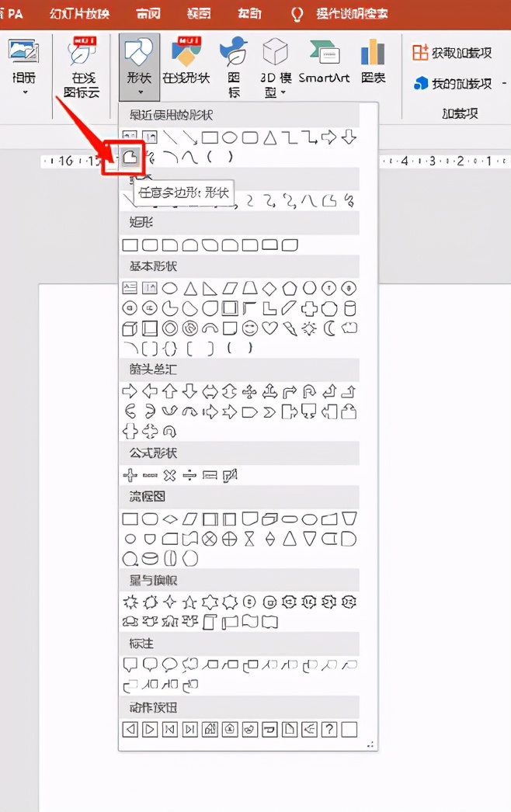Pick the division sign under 公式形状
Viewport: 511px width, 812px height.
[189, 475]
